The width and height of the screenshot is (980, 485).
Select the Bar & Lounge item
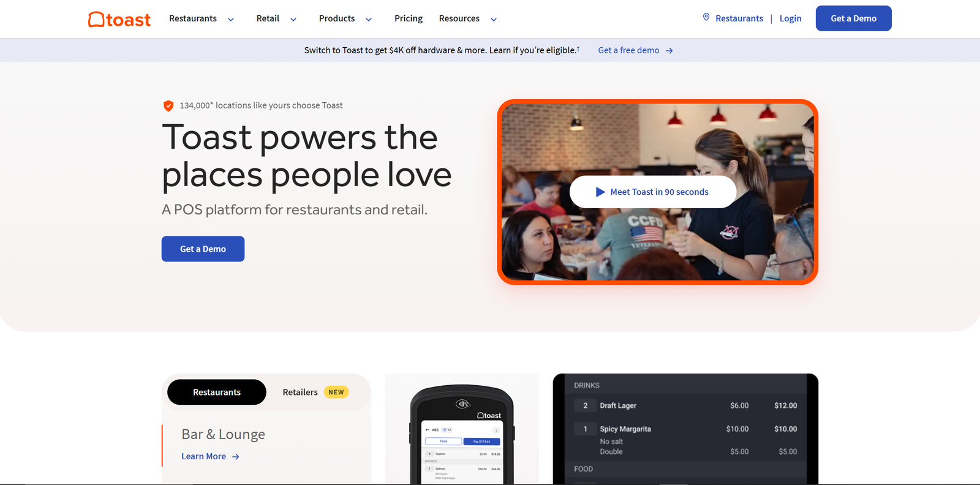click(224, 434)
